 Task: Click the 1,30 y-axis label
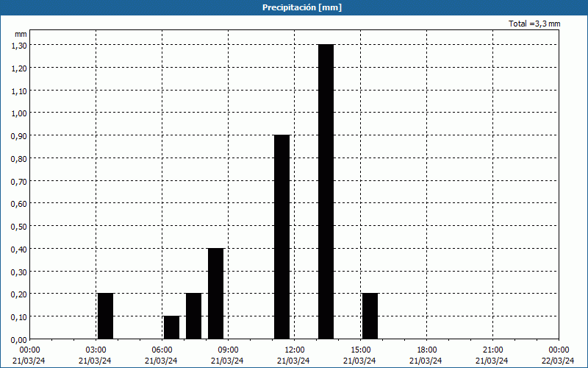(19, 46)
